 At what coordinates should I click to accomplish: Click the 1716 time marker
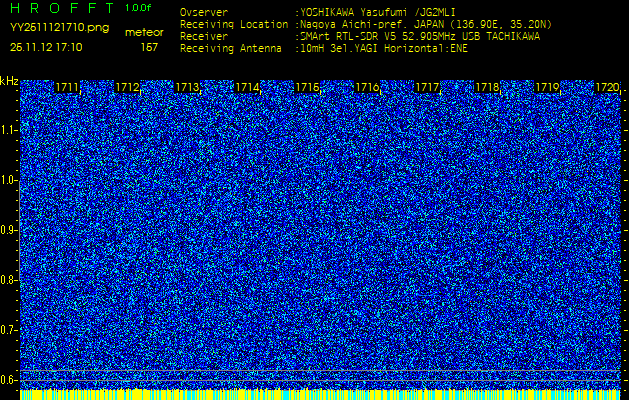pos(367,87)
